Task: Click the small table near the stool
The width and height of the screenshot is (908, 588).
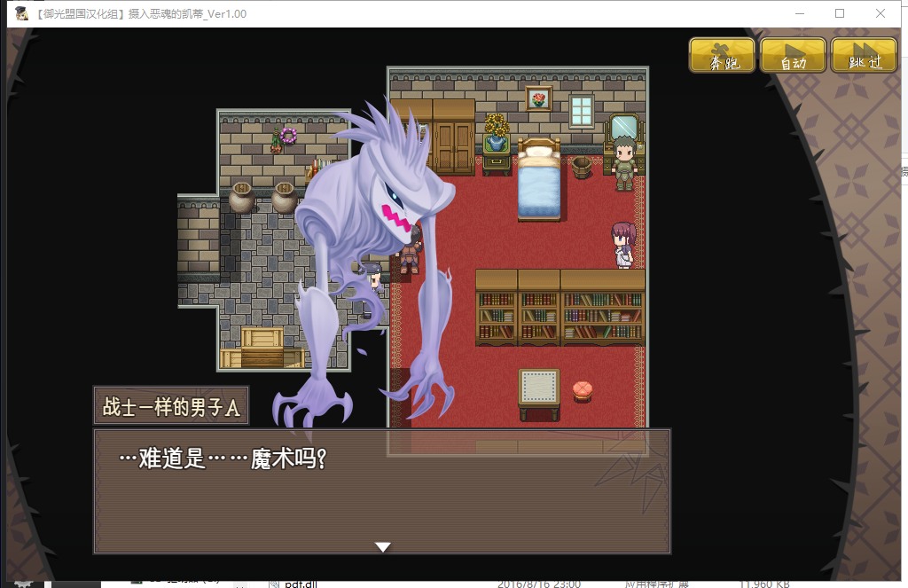Action: pos(539,394)
